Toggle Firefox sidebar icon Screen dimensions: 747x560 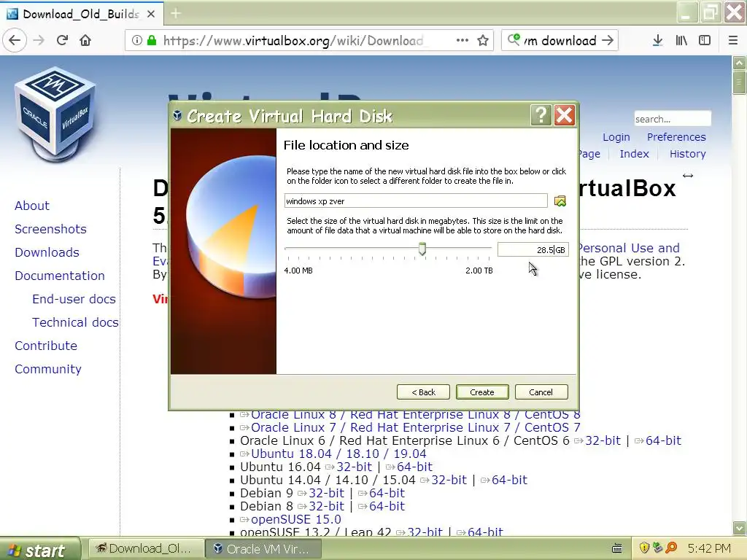tap(705, 41)
